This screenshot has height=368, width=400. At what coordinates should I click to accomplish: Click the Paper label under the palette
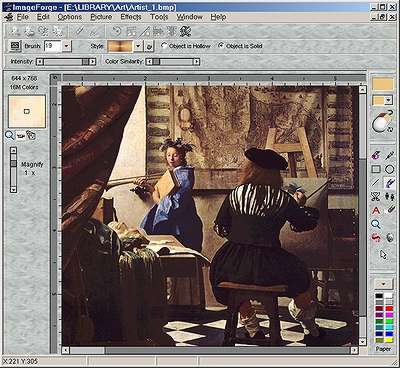[383, 349]
